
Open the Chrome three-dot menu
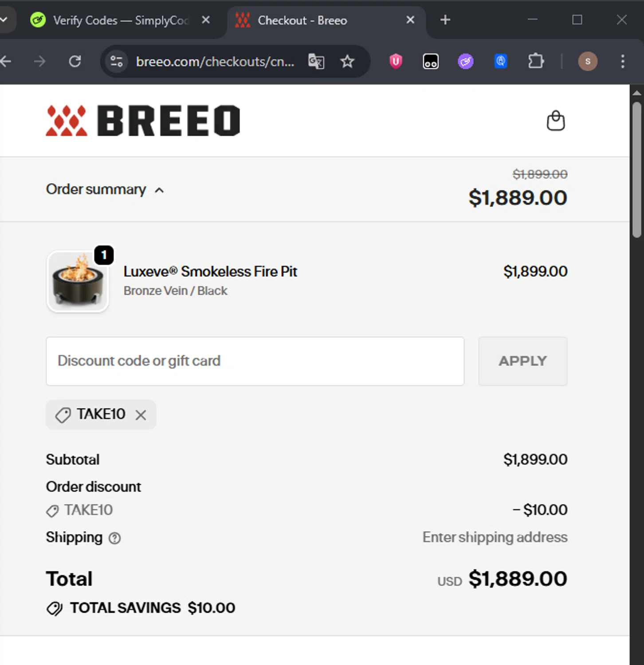(x=623, y=61)
